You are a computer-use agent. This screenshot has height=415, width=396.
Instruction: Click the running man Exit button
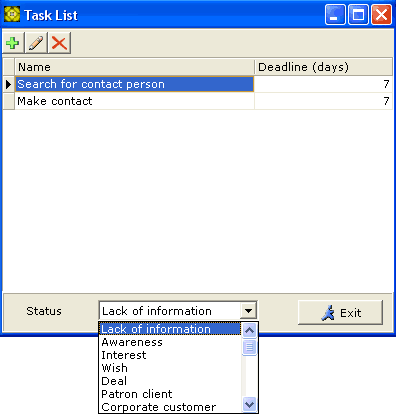(340, 313)
